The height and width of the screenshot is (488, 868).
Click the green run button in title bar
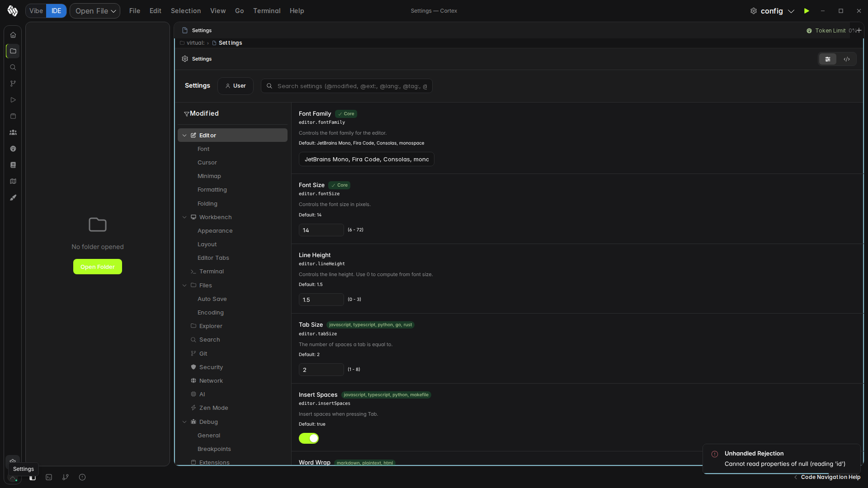(807, 11)
